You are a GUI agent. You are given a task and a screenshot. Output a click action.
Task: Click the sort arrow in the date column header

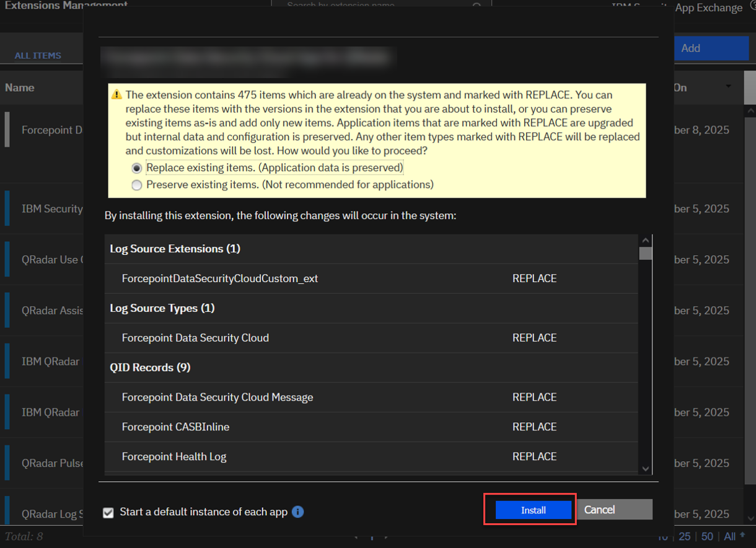click(729, 87)
